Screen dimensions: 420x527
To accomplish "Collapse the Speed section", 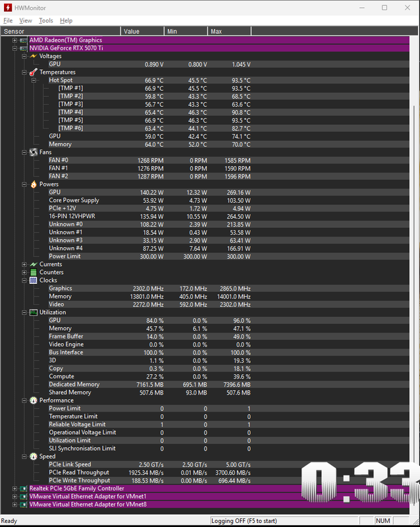I will click(x=24, y=457).
